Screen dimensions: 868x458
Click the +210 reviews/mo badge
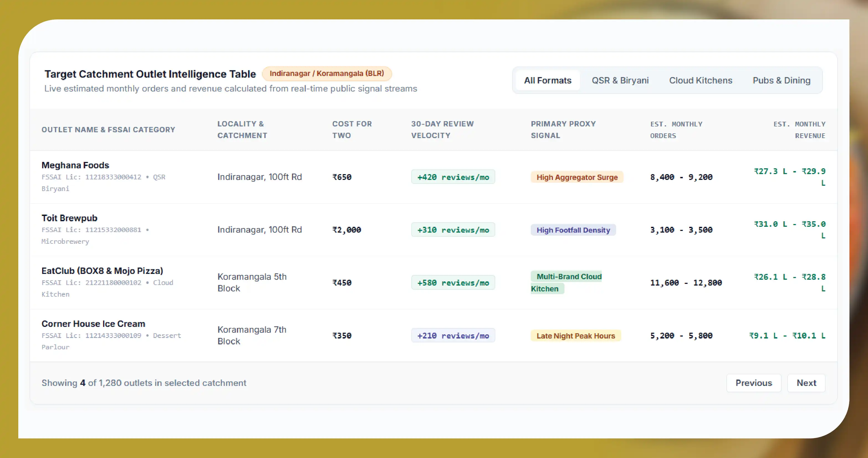453,336
